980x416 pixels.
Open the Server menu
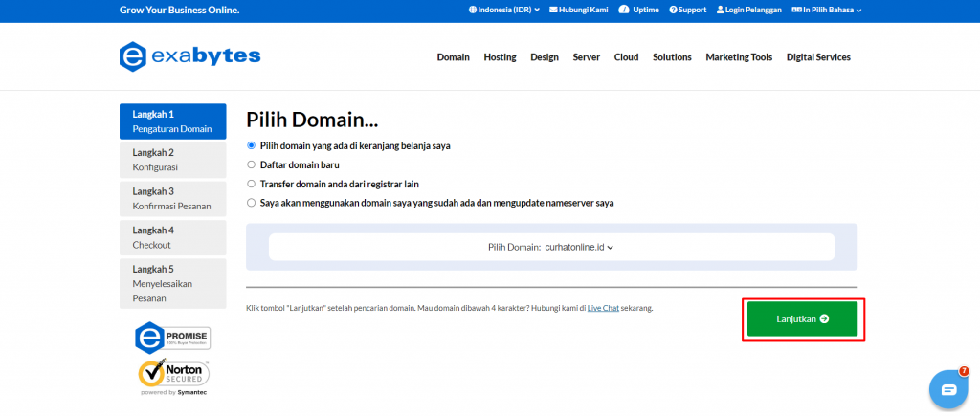point(587,57)
